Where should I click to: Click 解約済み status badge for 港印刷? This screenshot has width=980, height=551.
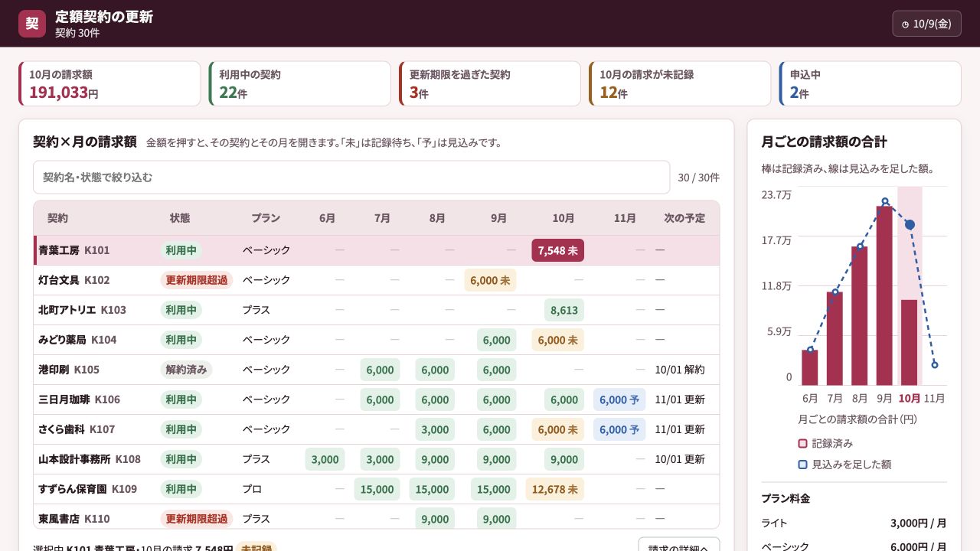click(x=186, y=370)
